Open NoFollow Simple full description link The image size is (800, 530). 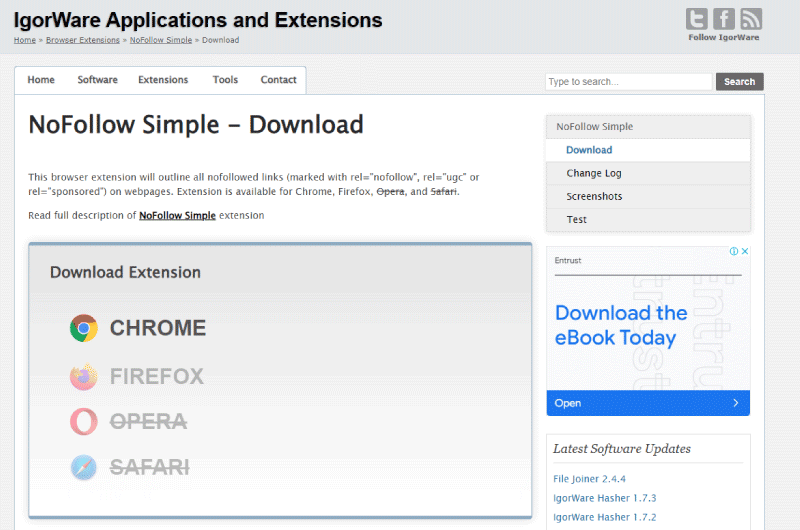[178, 215]
